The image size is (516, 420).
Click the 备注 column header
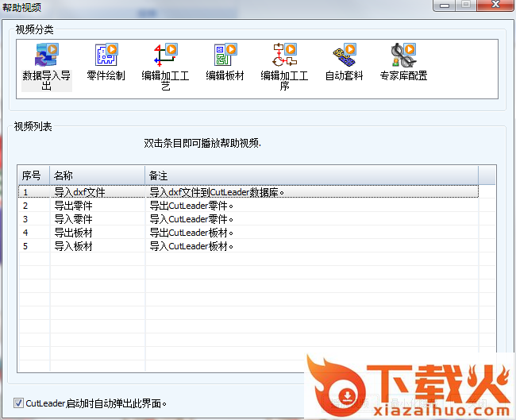point(311,175)
